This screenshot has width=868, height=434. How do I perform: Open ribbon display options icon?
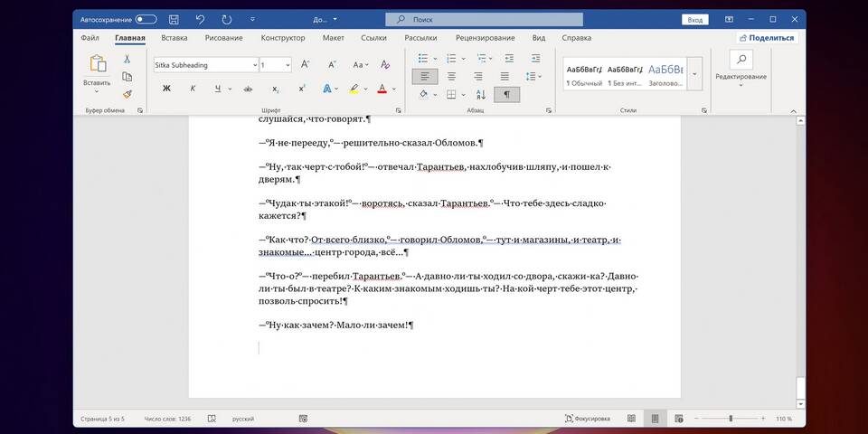tap(729, 19)
